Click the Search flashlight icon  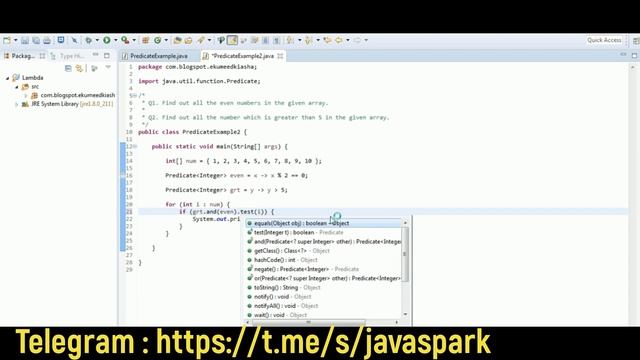(x=201, y=40)
